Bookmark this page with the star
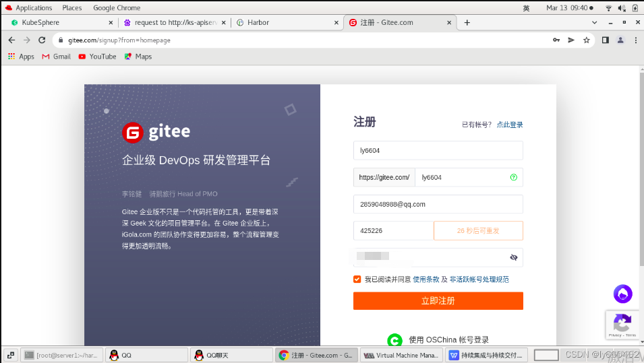 point(587,40)
